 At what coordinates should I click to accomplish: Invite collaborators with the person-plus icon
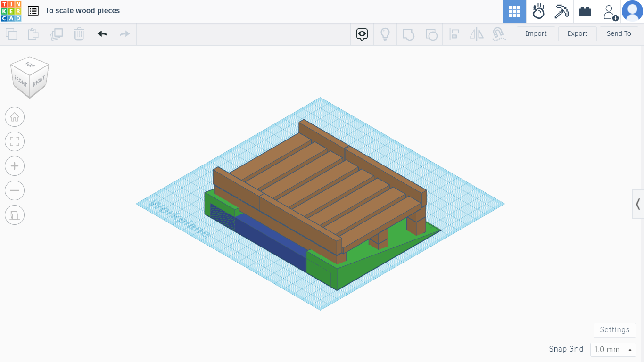tap(609, 11)
